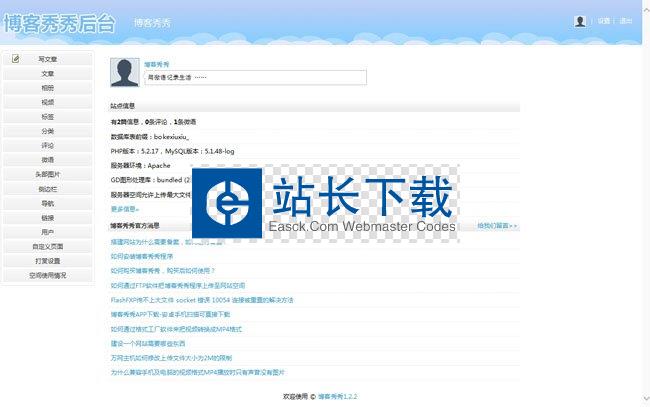Open 如何购买博客秀秀 article link
650x407 pixels.
click(x=162, y=271)
